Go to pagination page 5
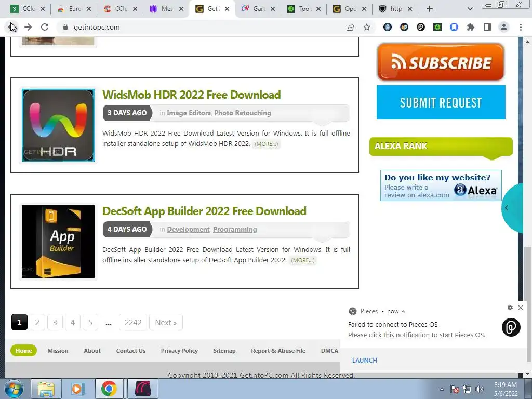The height and width of the screenshot is (399, 532). 90,322
